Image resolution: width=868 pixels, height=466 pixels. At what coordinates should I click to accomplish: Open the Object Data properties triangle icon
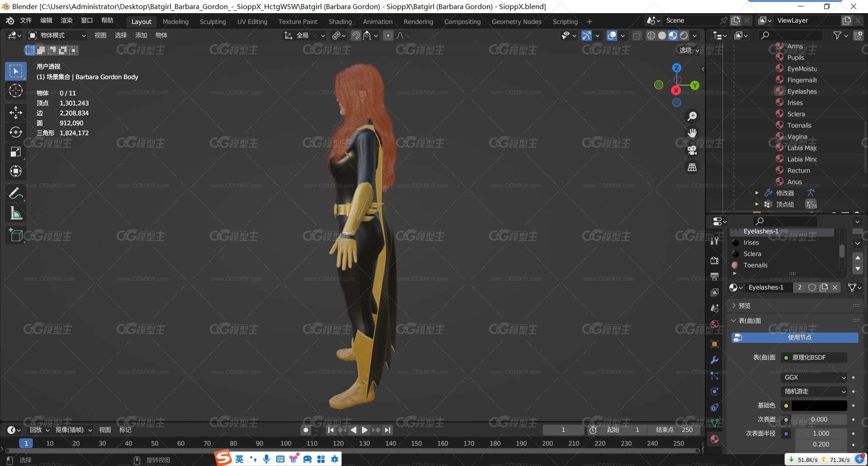(x=715, y=423)
